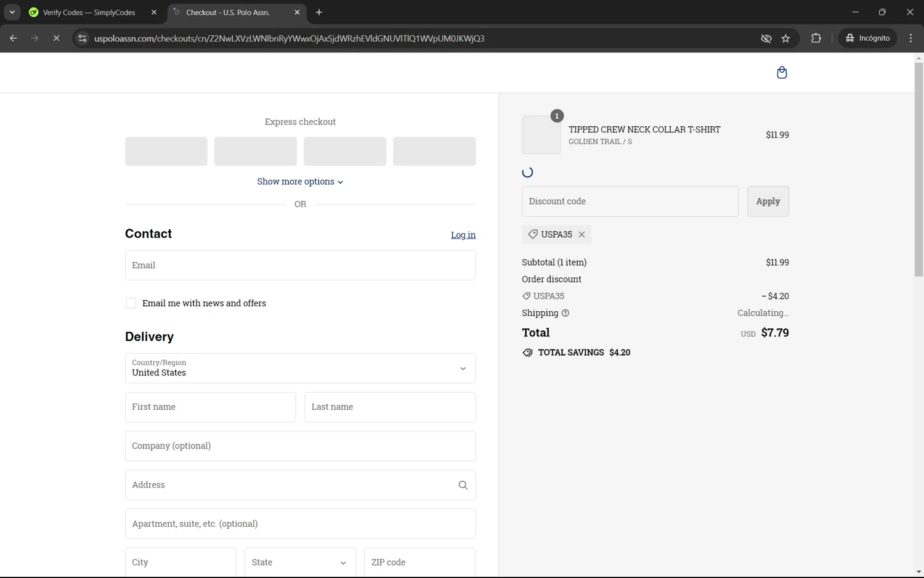
Task: Click the GOLDEN TRAIL / S variant text
Action: [600, 142]
